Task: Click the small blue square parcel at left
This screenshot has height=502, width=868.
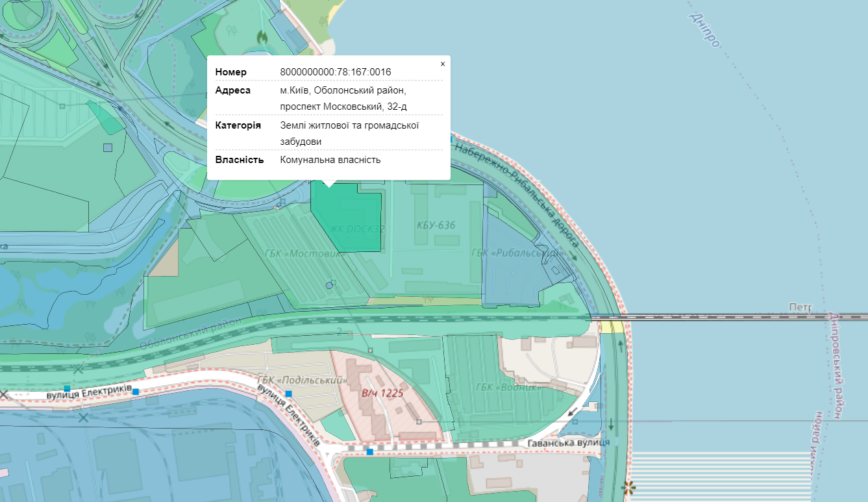Action: tap(108, 147)
